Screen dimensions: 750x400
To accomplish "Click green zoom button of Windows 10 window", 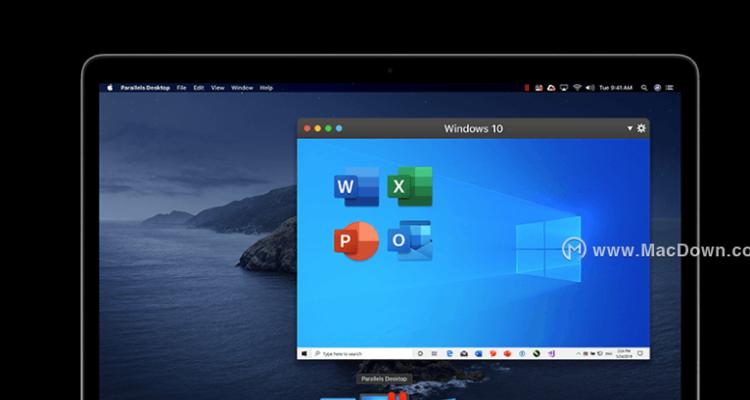I will [x=328, y=128].
